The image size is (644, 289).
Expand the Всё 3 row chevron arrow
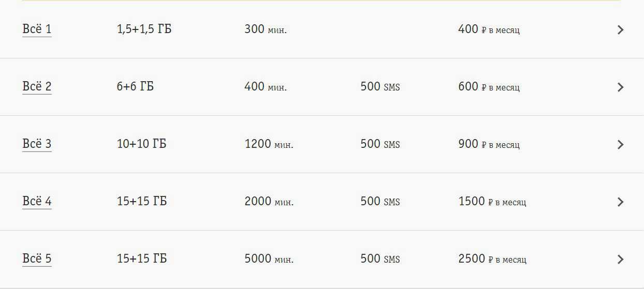pos(620,145)
